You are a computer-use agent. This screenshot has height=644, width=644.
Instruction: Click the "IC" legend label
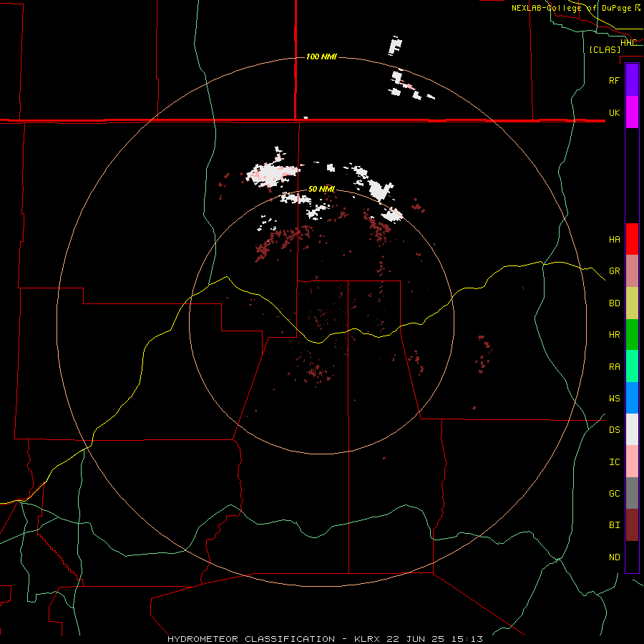tap(614, 462)
